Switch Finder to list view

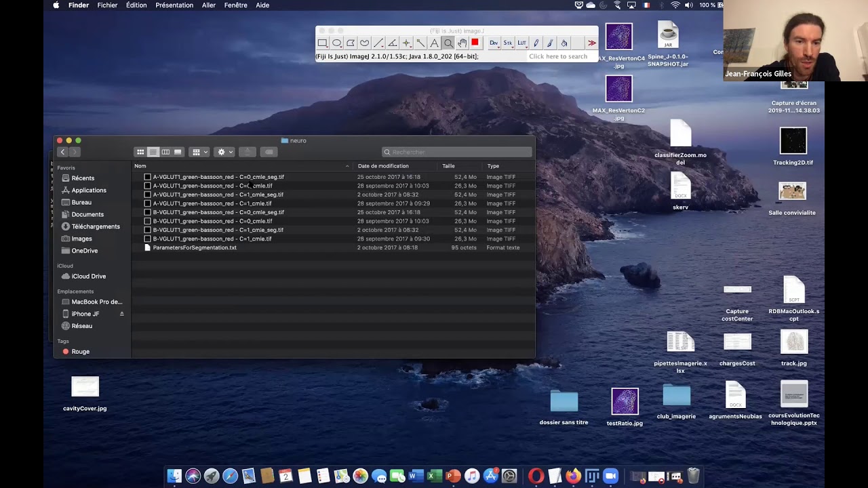coord(153,152)
